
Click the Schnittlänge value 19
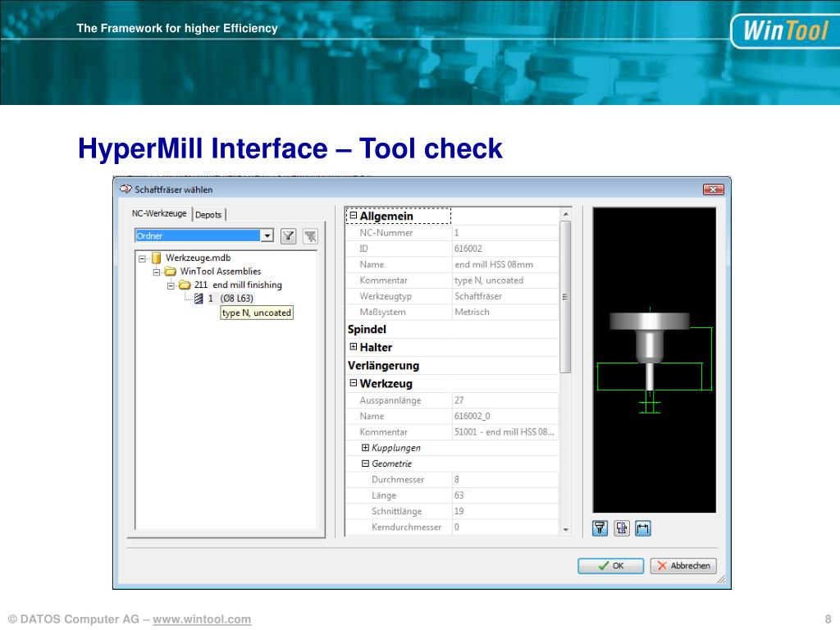pyautogui.click(x=459, y=511)
